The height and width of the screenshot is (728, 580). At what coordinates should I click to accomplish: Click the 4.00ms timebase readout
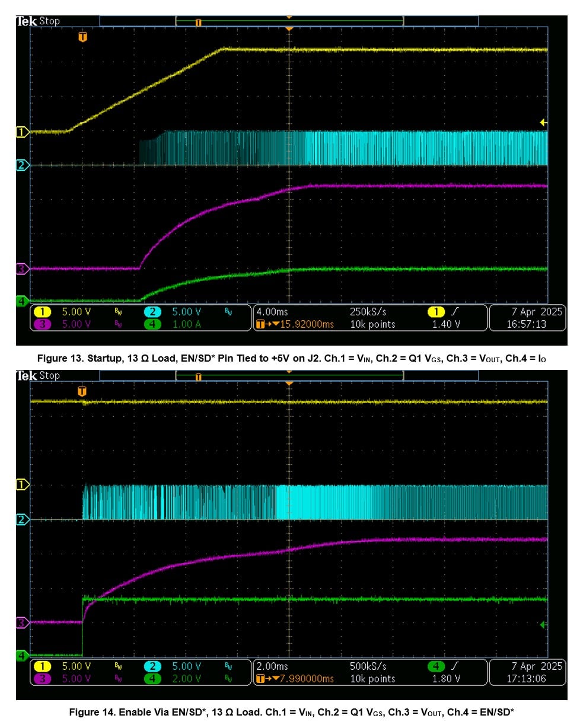[x=272, y=312]
